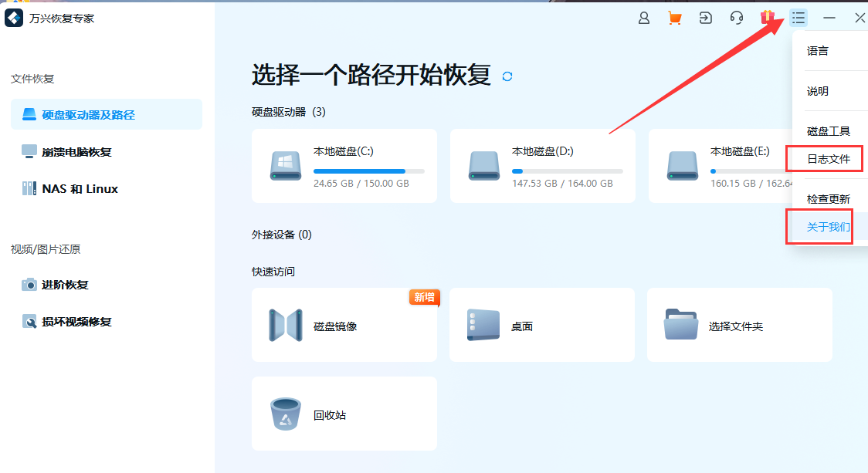
Task: Minimize the 万兴恢复专家 window
Action: 829,19
